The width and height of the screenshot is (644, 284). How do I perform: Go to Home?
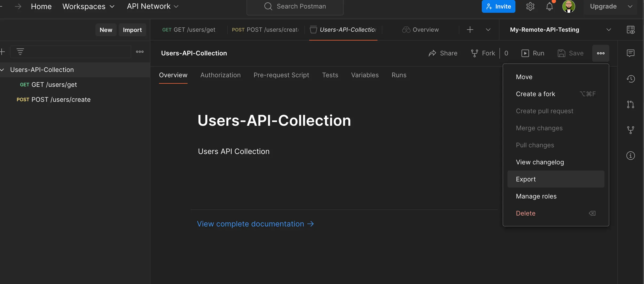(41, 6)
